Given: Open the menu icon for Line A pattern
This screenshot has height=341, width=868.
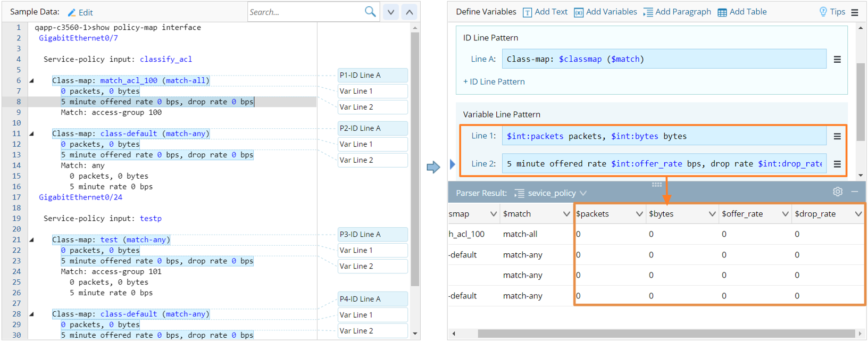Looking at the screenshot, I should pos(837,60).
